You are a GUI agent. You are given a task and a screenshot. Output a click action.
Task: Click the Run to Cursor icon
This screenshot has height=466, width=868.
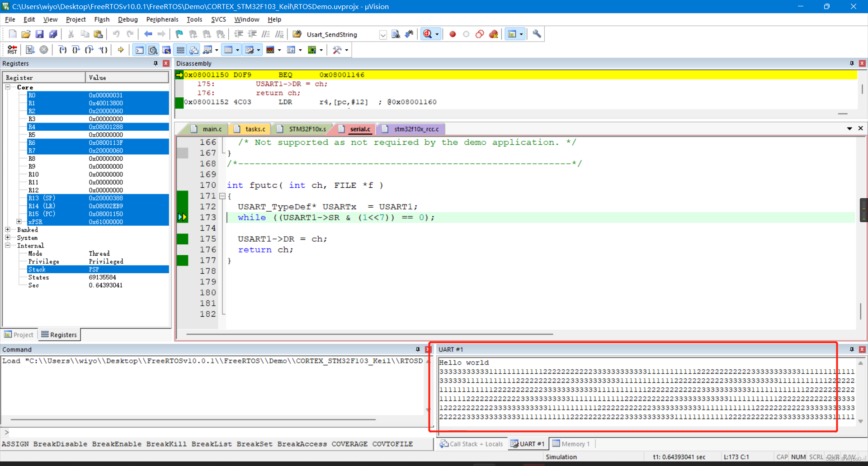(x=103, y=50)
